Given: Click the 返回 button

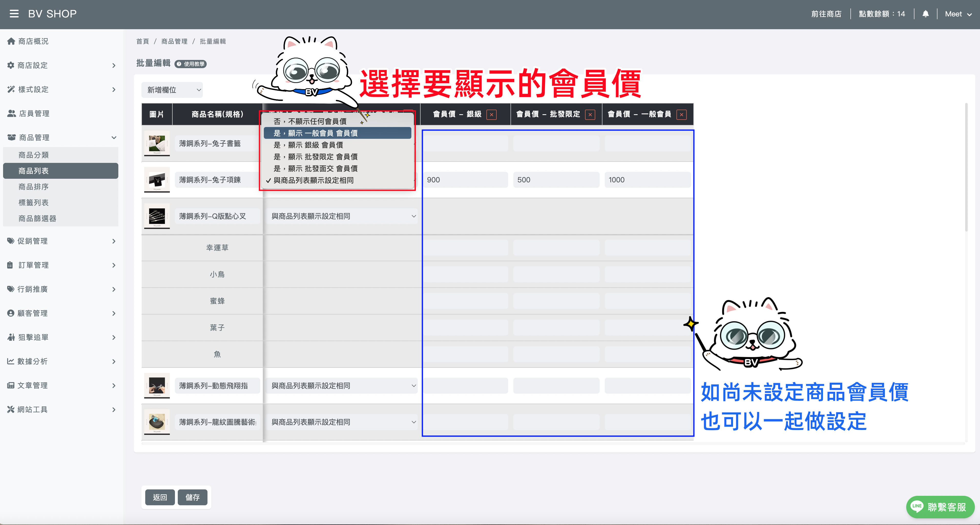Looking at the screenshot, I should click(x=160, y=497).
